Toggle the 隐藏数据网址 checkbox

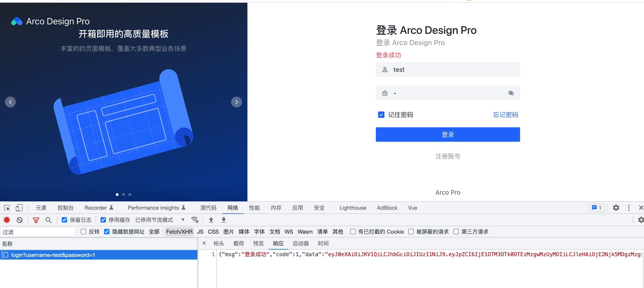click(x=107, y=232)
